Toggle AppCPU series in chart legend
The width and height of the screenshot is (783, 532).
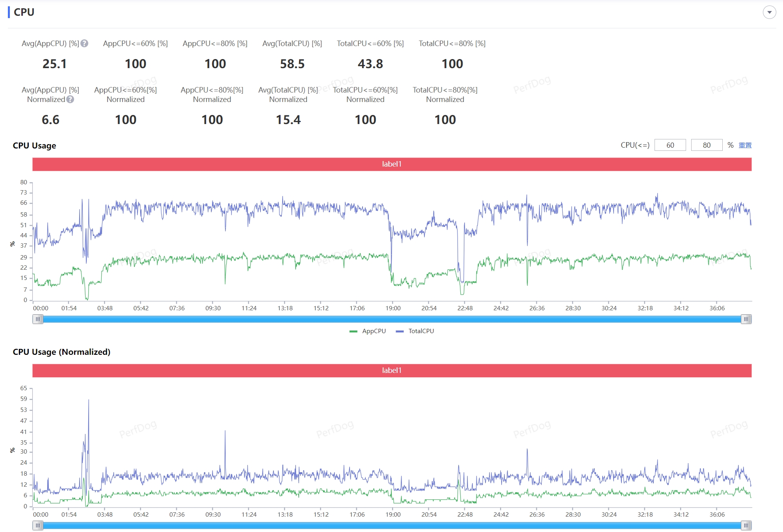pos(374,331)
